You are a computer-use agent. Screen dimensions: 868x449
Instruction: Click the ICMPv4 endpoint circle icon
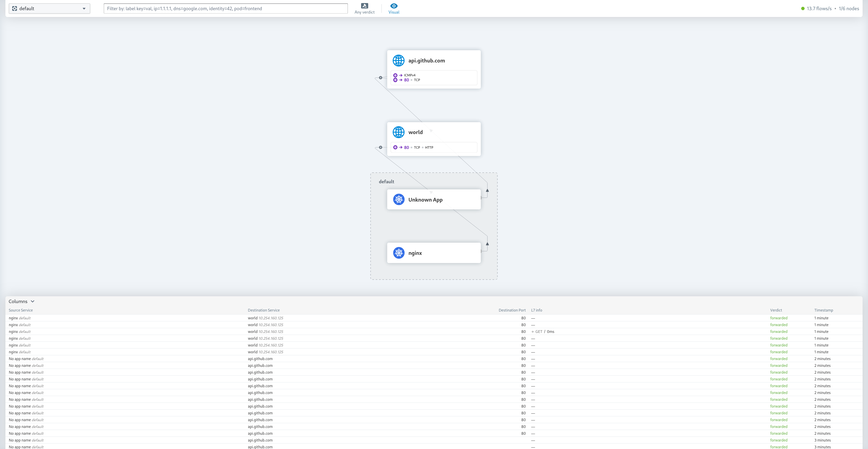coord(395,75)
